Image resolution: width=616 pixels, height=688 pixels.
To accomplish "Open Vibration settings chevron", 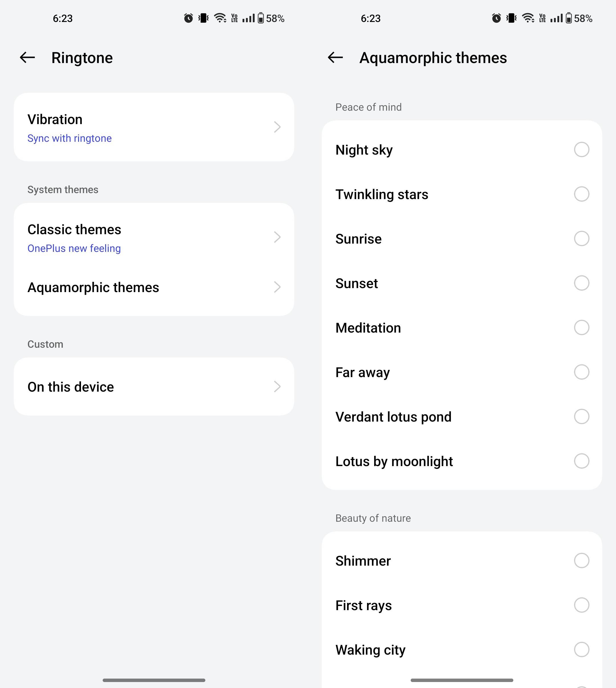I will pos(277,127).
